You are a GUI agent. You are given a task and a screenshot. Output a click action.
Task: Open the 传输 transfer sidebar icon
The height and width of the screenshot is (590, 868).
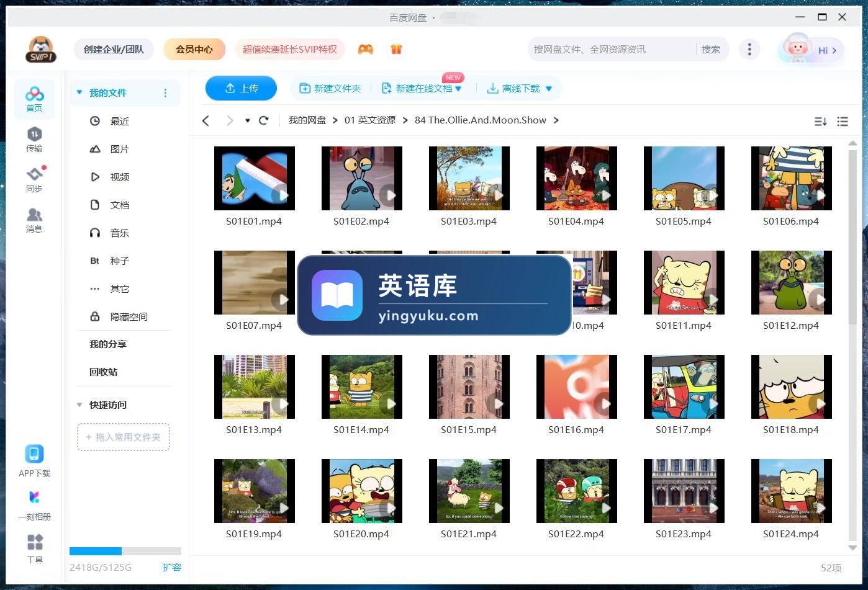click(34, 140)
